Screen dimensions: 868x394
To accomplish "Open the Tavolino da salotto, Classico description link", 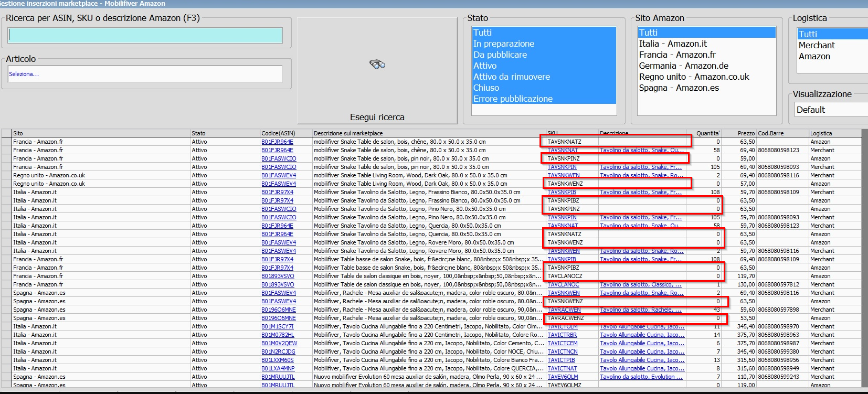I will 641,284.
